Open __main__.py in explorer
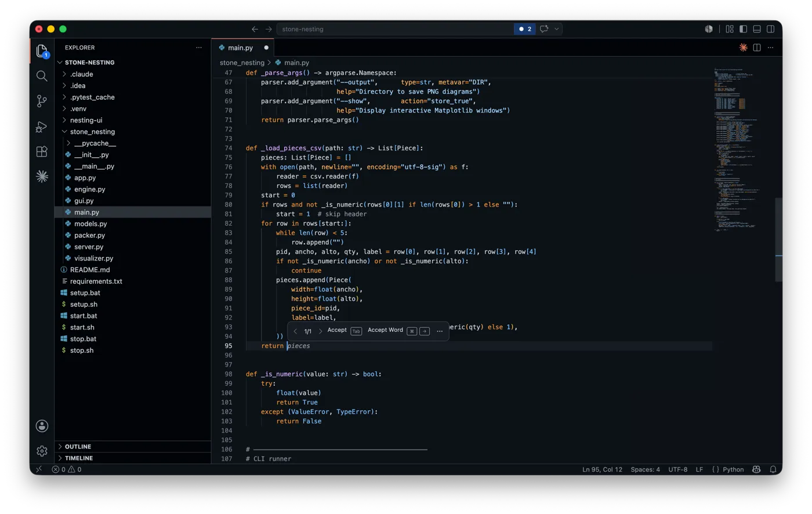 point(94,166)
